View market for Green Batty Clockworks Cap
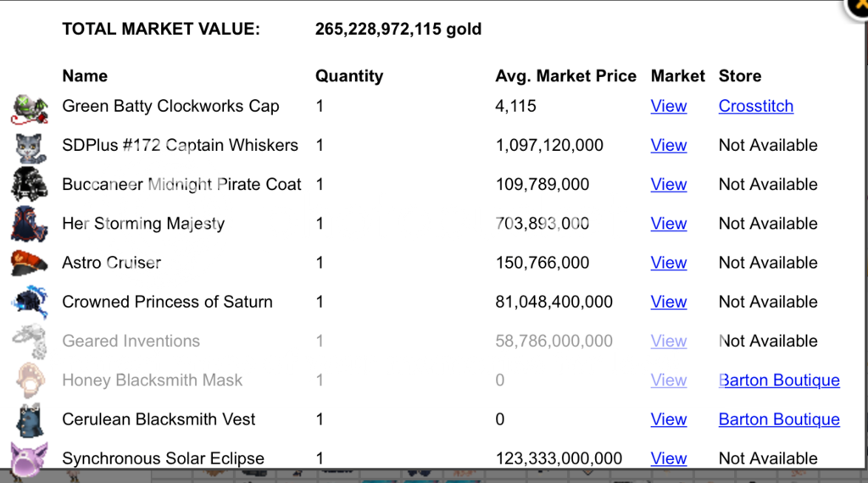 coord(669,106)
